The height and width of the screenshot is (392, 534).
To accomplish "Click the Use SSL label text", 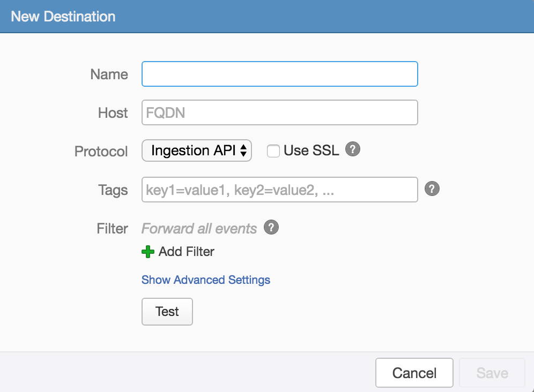I will 311,151.
